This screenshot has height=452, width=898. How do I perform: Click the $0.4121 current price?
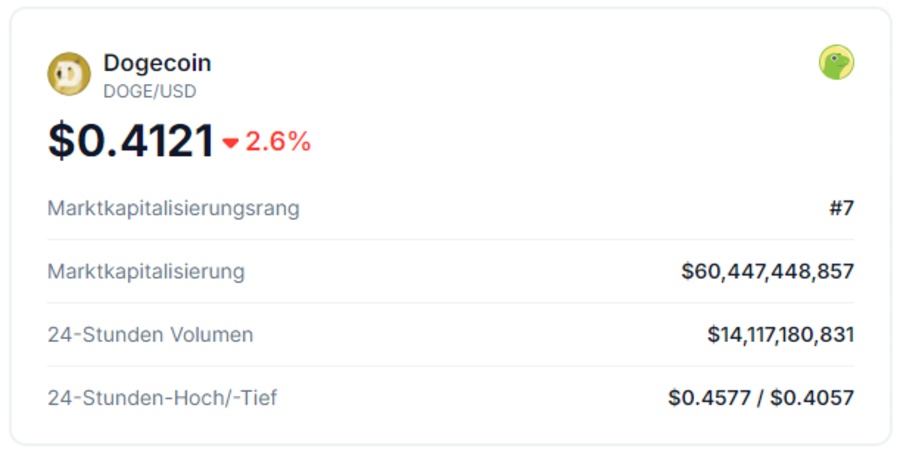click(x=131, y=141)
